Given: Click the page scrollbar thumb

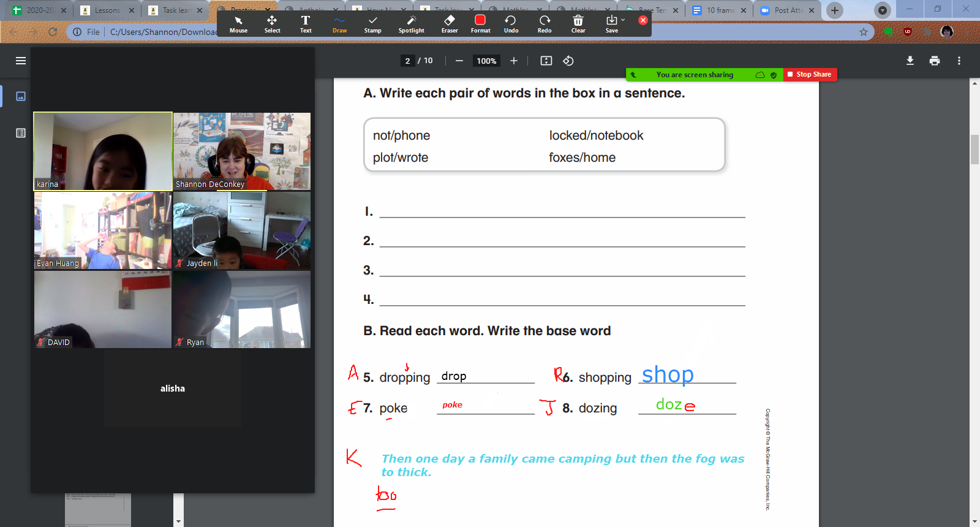Looking at the screenshot, I should click(974, 149).
